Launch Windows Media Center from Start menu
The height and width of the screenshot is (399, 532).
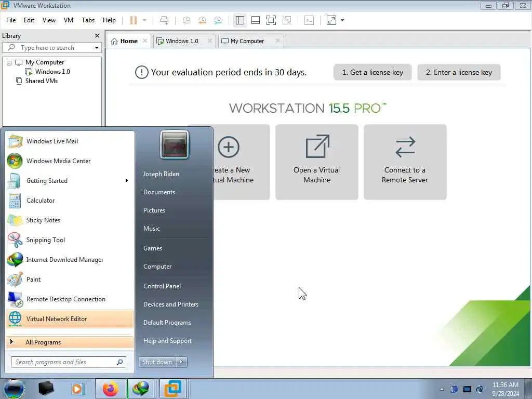[70, 161]
